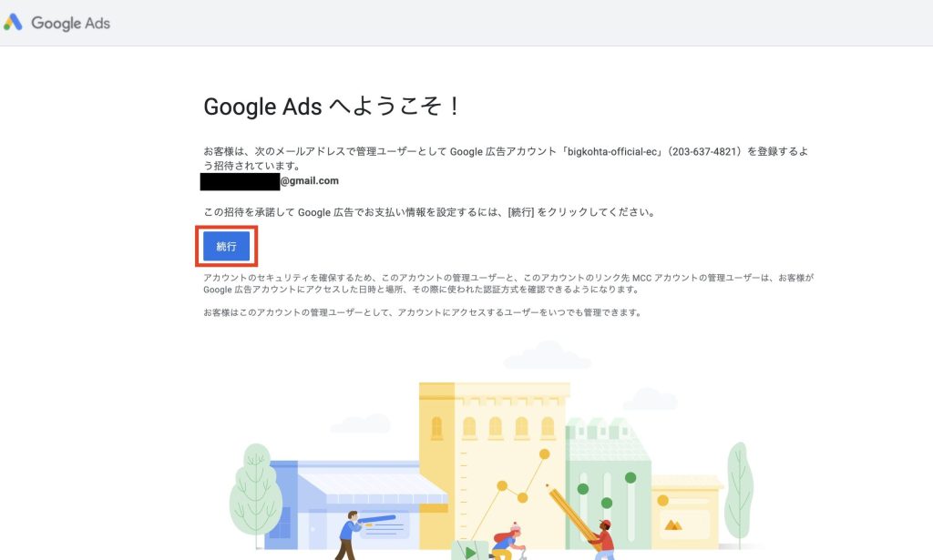This screenshot has height=560, width=933.
Task: Click the security notice paragraph about MCC
Action: 508,283
